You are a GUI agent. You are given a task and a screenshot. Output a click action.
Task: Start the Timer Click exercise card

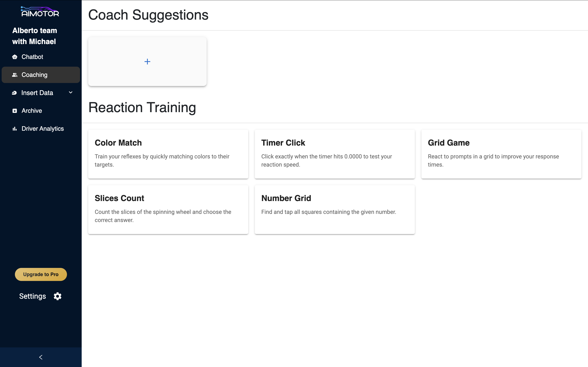(x=335, y=154)
